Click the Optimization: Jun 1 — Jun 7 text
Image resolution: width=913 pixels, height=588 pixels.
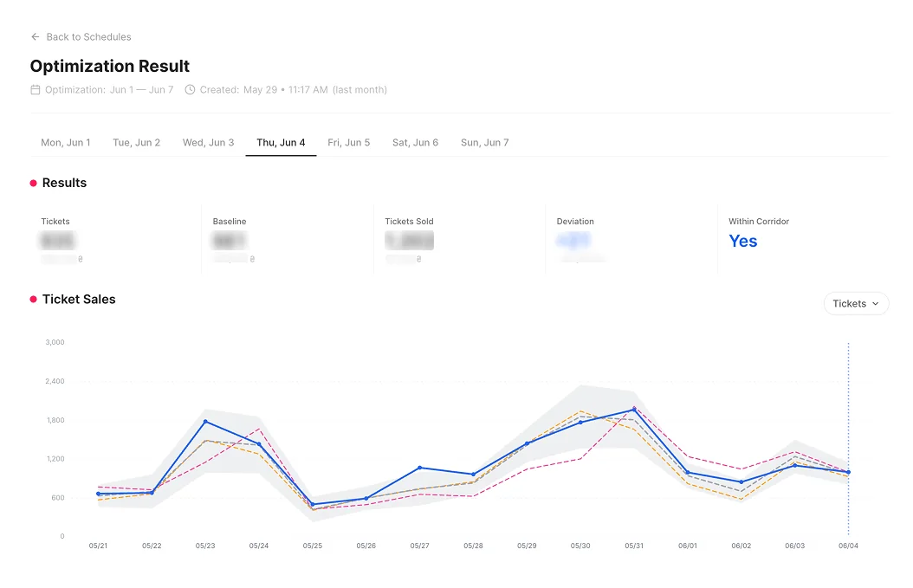(x=109, y=90)
